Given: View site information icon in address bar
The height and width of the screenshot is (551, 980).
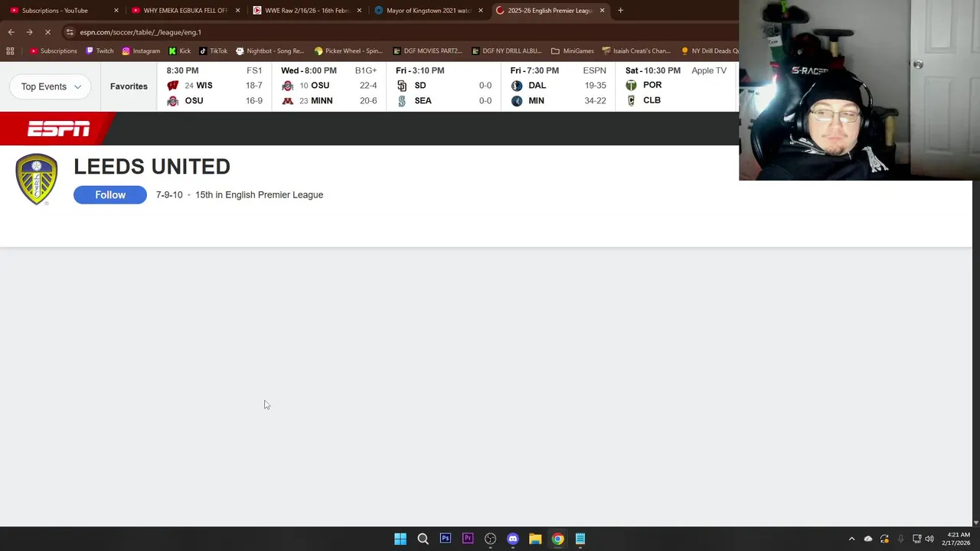Looking at the screenshot, I should pos(70,32).
